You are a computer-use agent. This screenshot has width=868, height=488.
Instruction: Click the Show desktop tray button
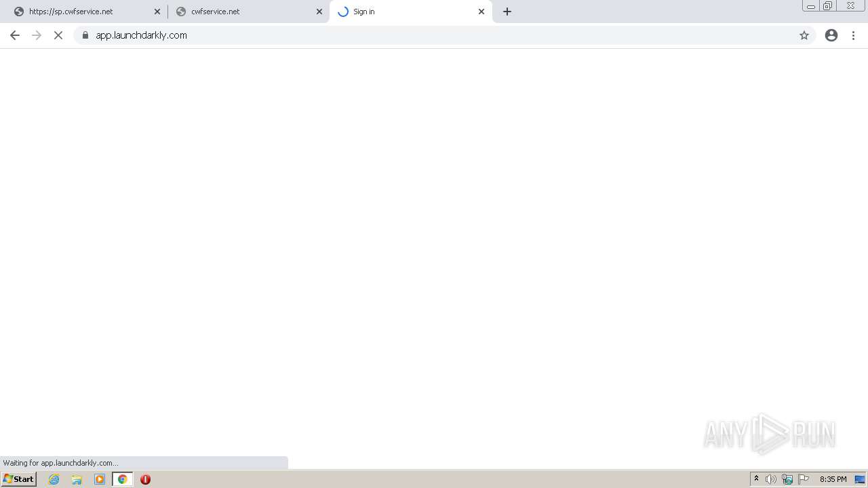click(x=860, y=479)
